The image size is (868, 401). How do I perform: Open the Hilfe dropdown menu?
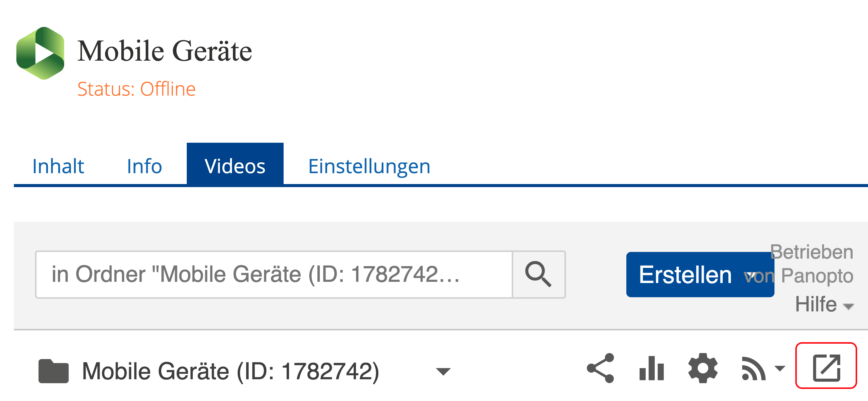[824, 304]
